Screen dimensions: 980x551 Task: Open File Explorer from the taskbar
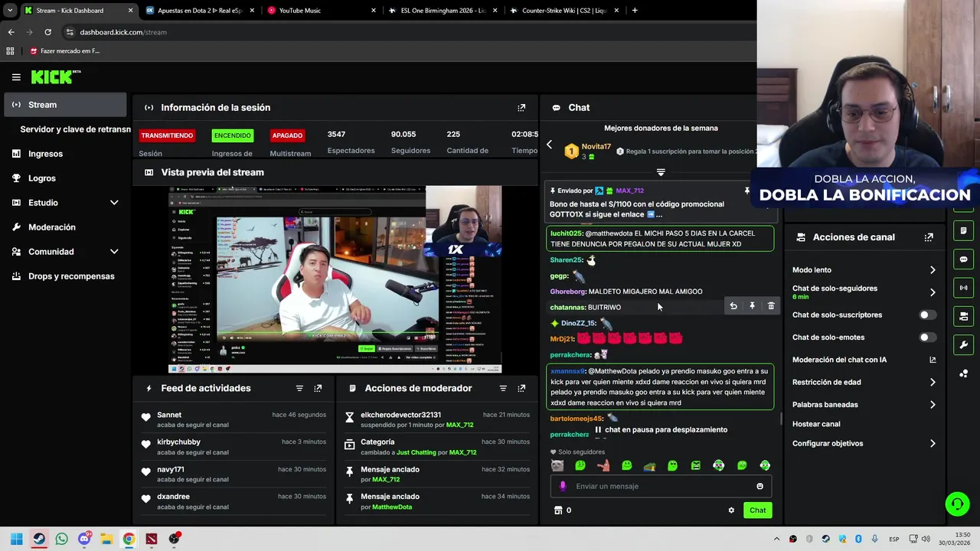point(106,539)
